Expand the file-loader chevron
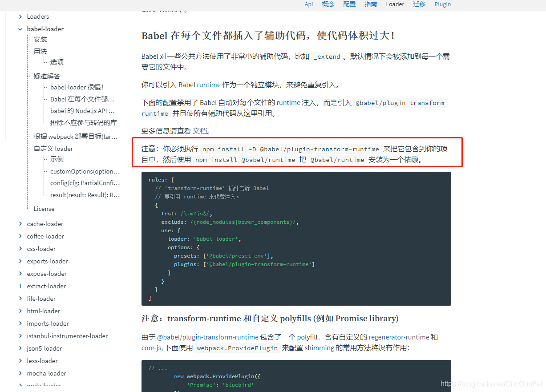Screen dimensions: 546x392 click(20, 299)
